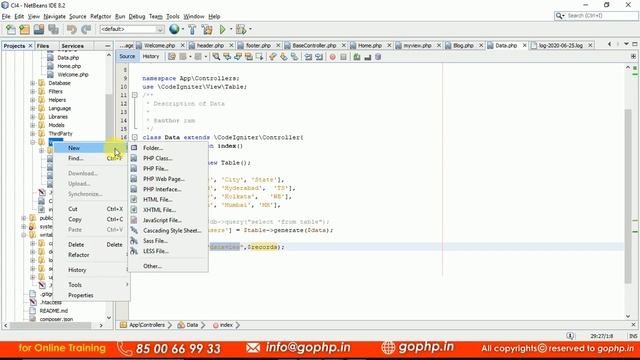This screenshot has width=640, height=360.
Task: Start macro recording with red circle icon
Action: [x=333, y=57]
